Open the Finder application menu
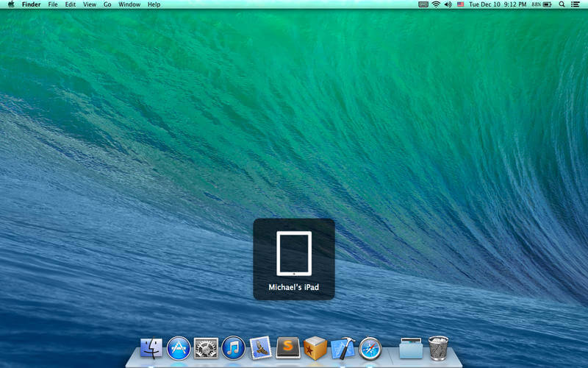The image size is (588, 368). [31, 4]
